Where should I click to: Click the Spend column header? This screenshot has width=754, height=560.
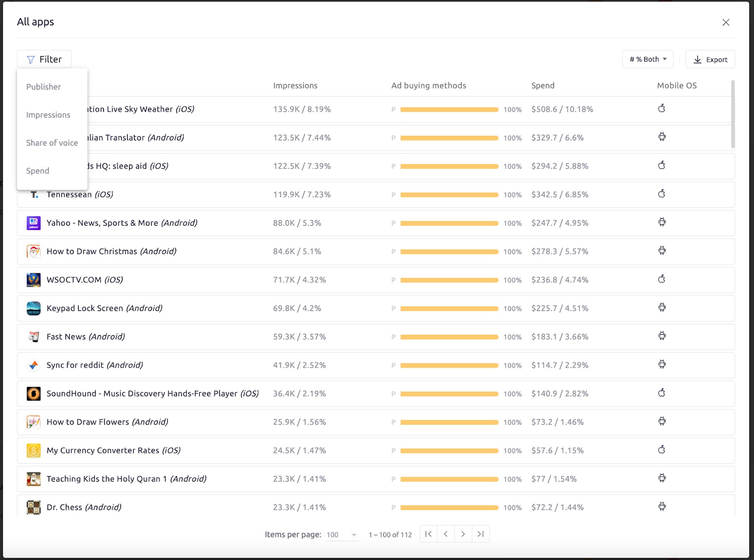[x=543, y=85]
